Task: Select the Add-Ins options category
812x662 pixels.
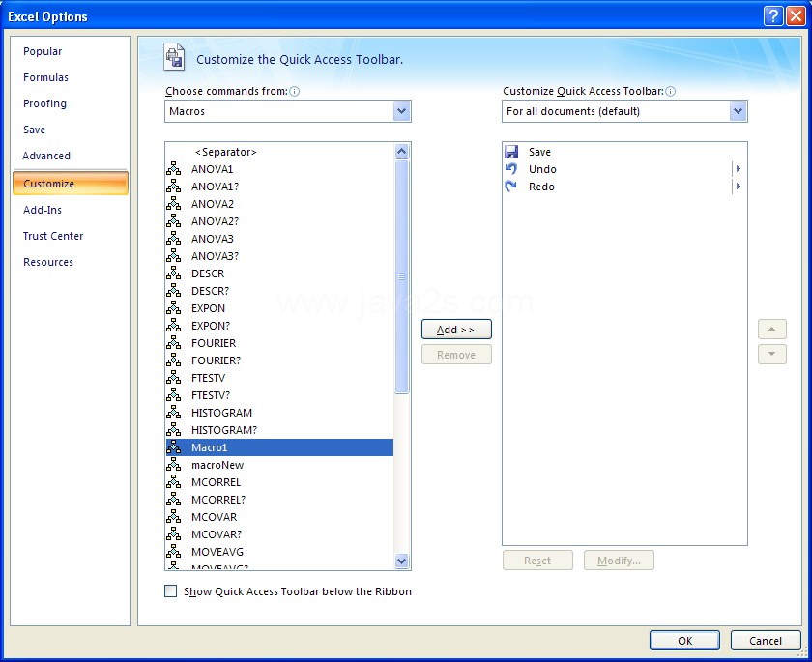Action: pyautogui.click(x=43, y=210)
